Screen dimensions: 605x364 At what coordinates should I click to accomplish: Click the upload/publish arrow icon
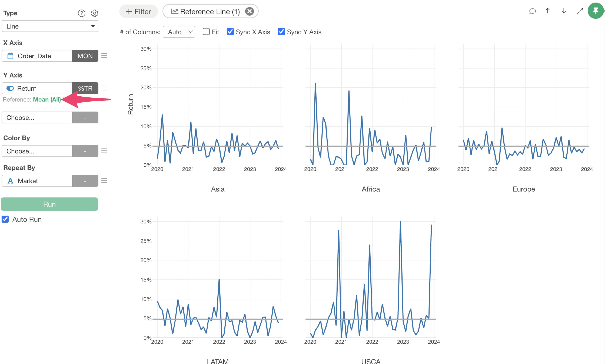coord(548,11)
